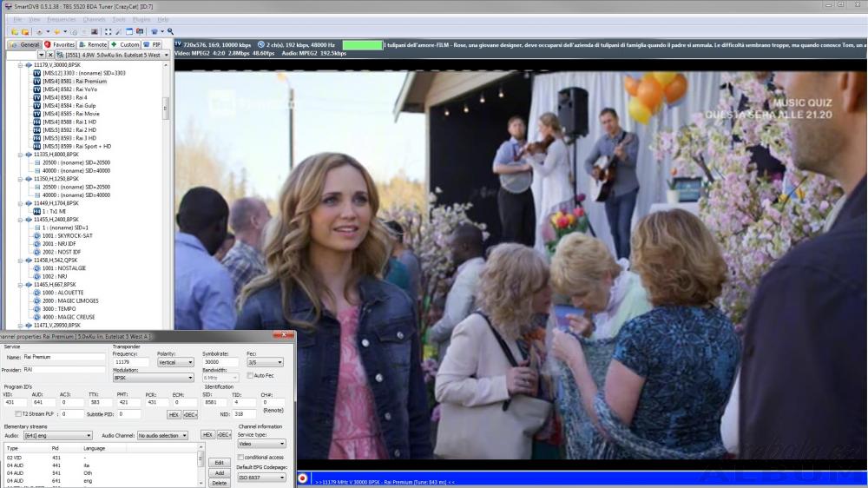Image resolution: width=868 pixels, height=488 pixels.
Task: Open Service type dropdown showing Video
Action: (261, 444)
